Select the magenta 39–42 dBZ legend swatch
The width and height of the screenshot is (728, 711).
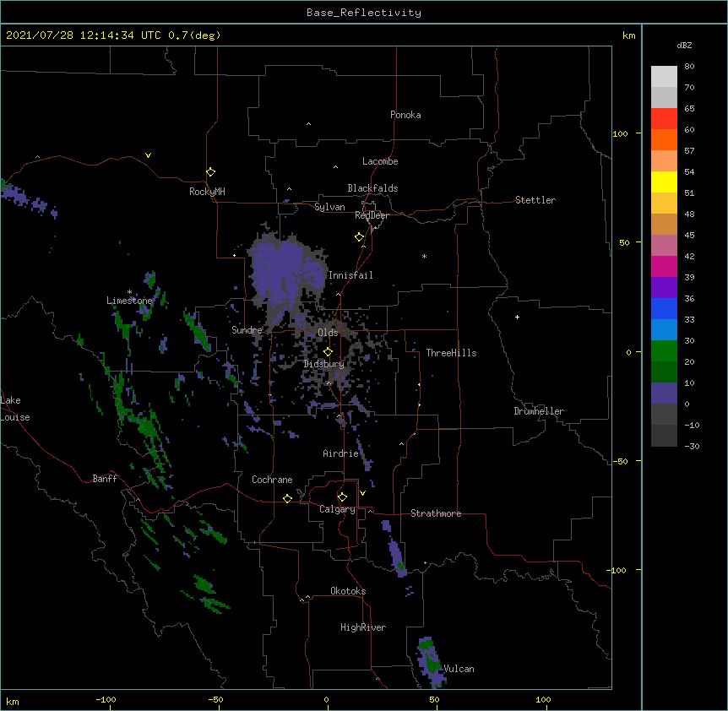click(664, 266)
